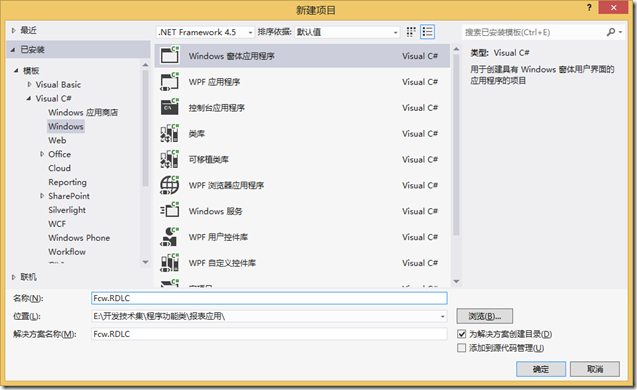Screen dimensions: 637x390
Task: Select the 类库 class library icon
Action: tap(170, 133)
